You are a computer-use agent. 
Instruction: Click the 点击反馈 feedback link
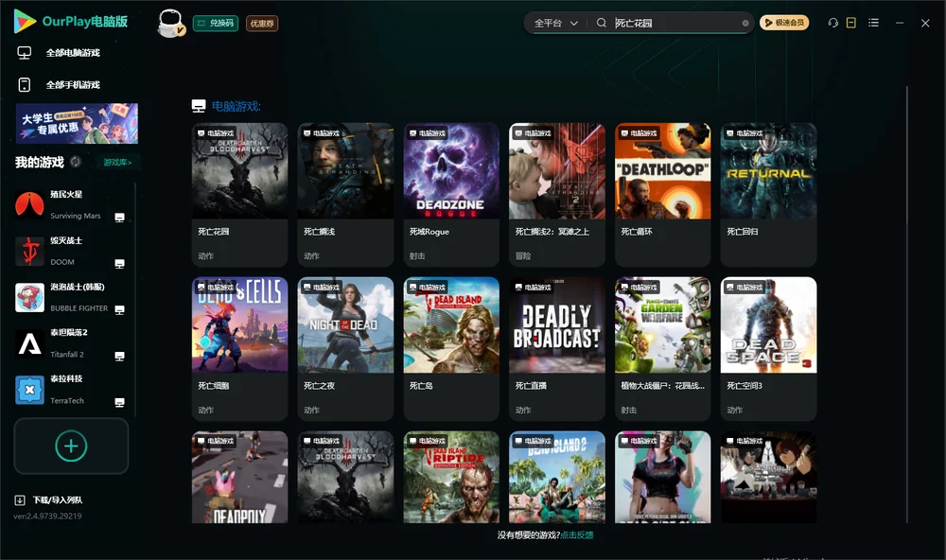coord(577,534)
